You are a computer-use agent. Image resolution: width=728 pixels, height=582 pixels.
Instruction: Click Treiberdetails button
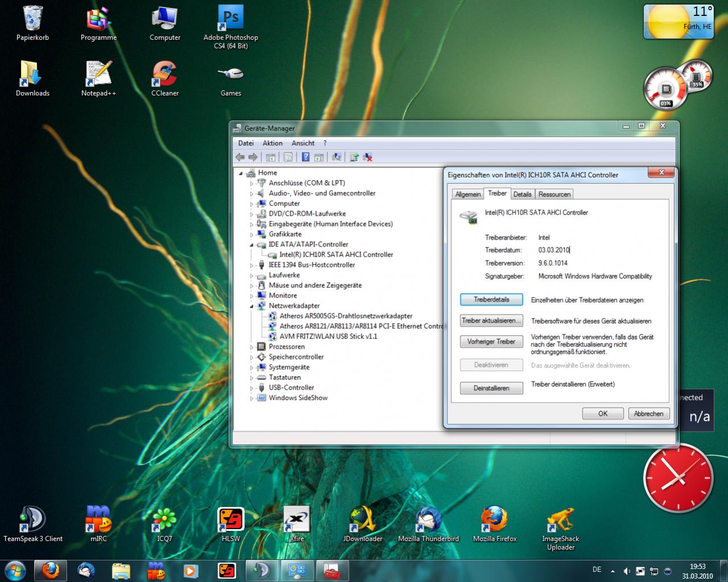(x=491, y=300)
